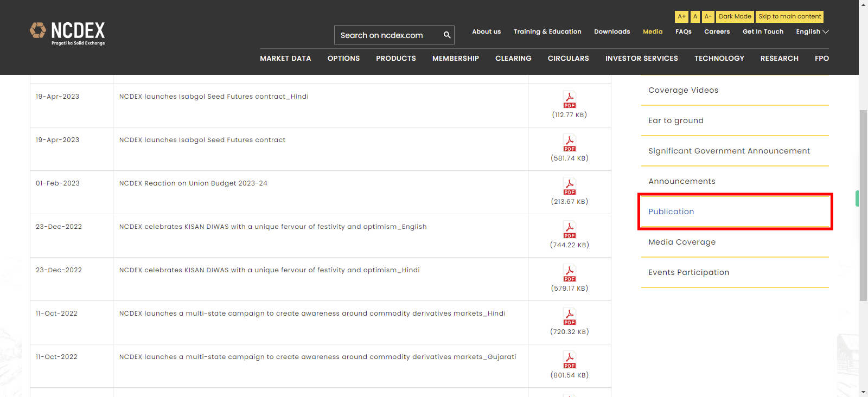This screenshot has height=397, width=868.
Task: Open MARKET DATA menu
Action: [285, 59]
